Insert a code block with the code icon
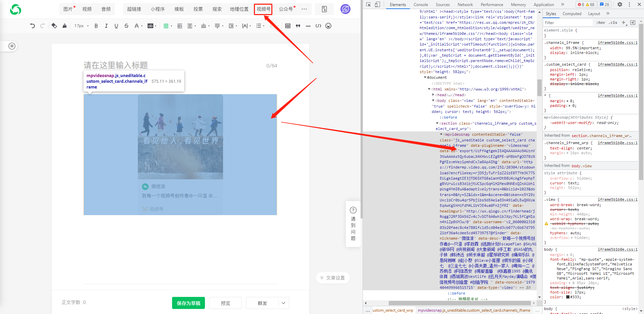This screenshot has height=314, width=644. click(318, 26)
